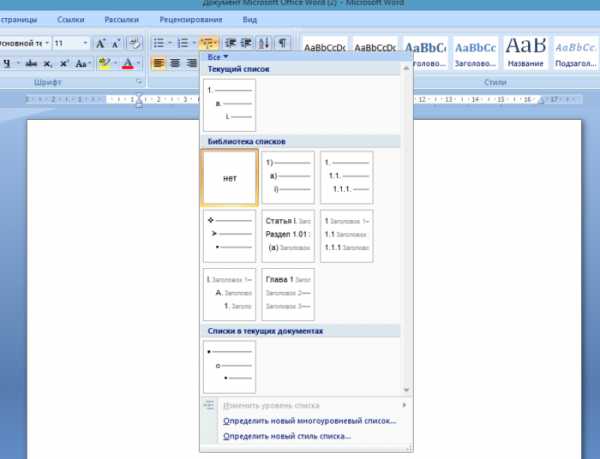Click Определить новый многоуровневый список
Viewport: 600px width, 459px height.
[310, 421]
